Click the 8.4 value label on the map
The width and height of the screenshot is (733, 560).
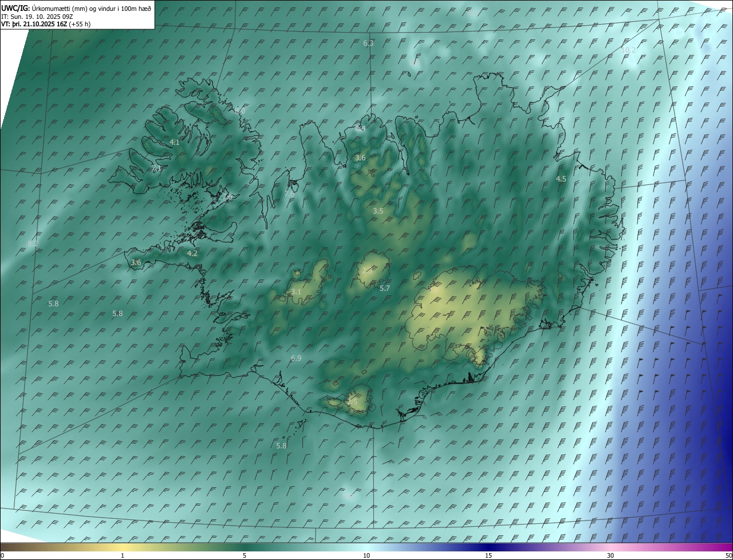(x=360, y=129)
